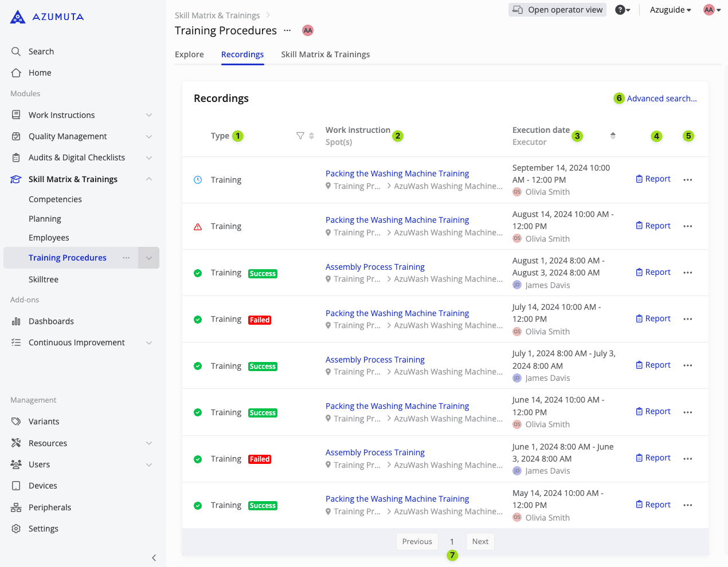Click the help question mark icon

pos(620,10)
